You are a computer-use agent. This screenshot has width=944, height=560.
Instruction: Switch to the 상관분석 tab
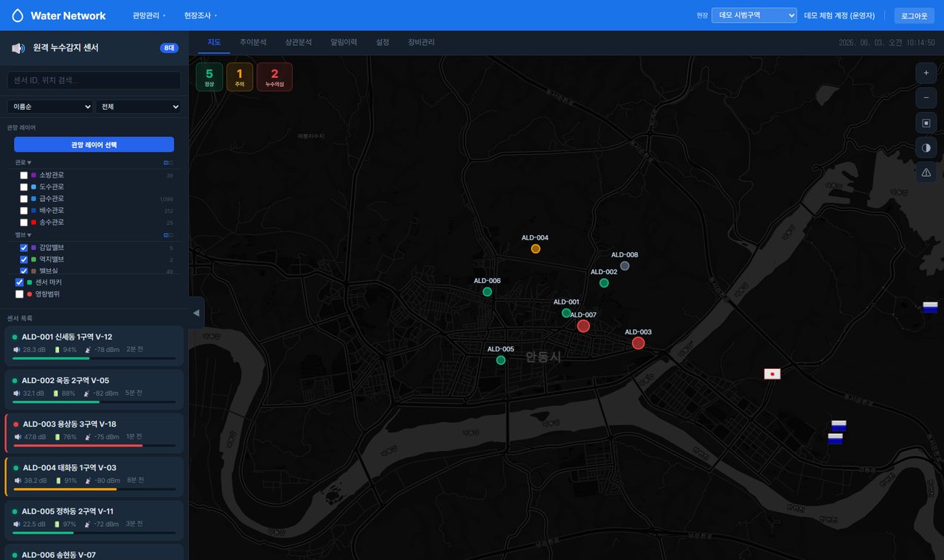coord(299,42)
